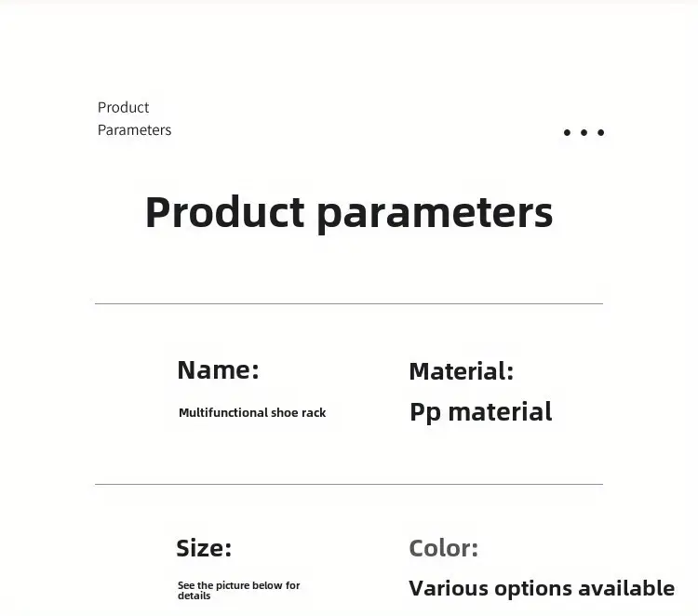698x616 pixels.
Task: Click the large 'Product parameters' heading
Action: [349, 214]
